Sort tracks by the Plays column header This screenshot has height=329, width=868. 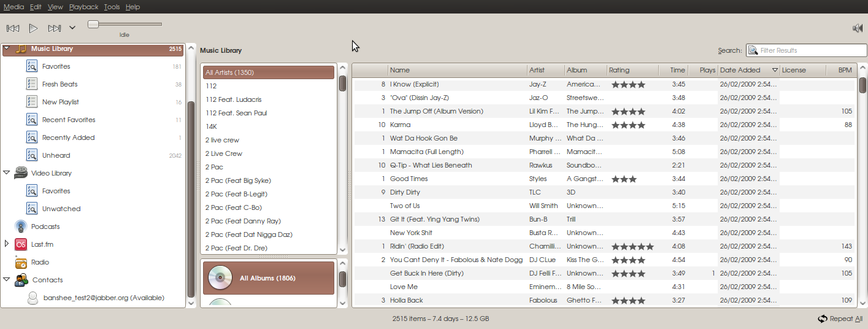click(703, 70)
